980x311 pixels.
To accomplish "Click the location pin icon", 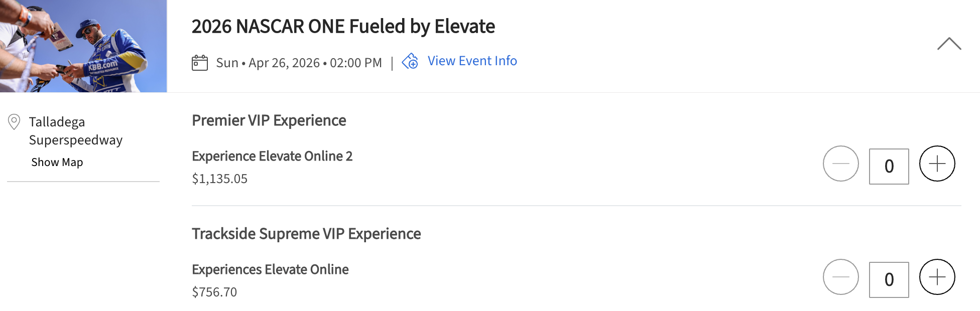I will (x=14, y=122).
